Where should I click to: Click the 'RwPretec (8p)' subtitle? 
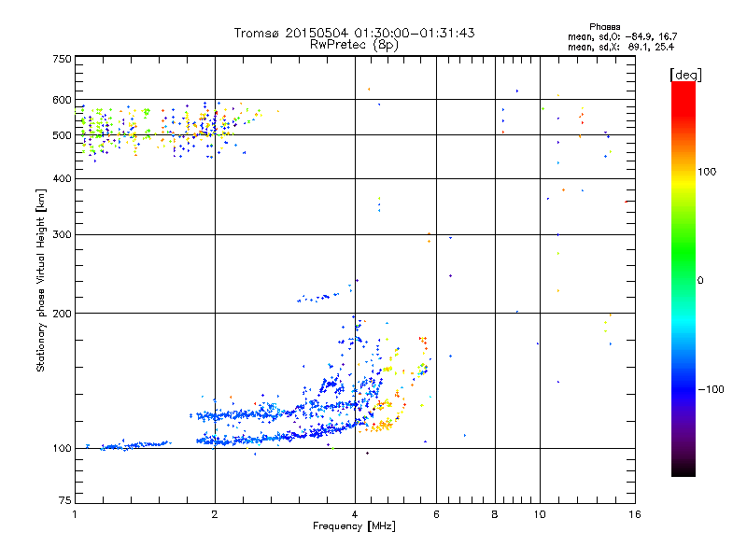(x=354, y=45)
